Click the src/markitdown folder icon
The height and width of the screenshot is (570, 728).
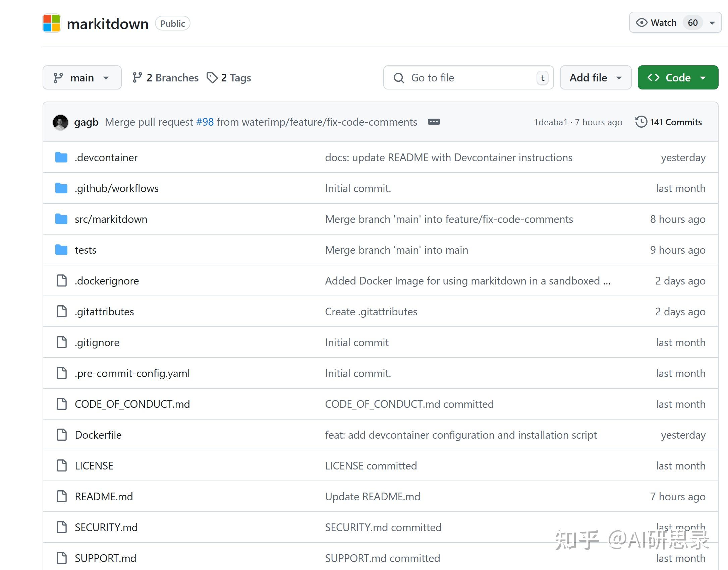click(x=61, y=219)
